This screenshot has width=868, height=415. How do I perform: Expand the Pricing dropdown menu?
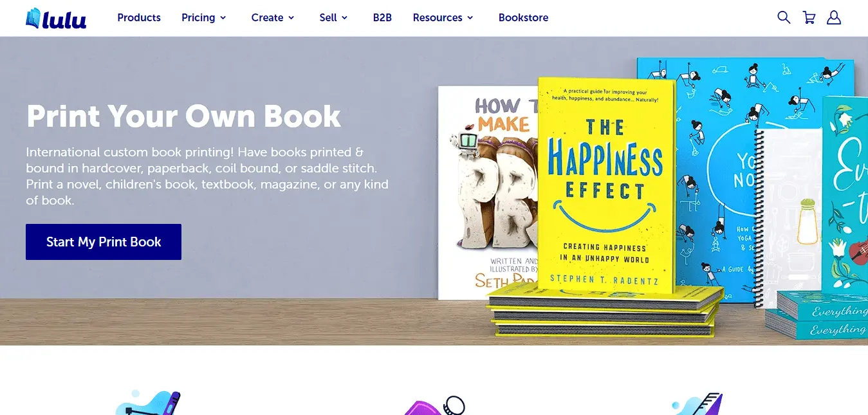(203, 17)
